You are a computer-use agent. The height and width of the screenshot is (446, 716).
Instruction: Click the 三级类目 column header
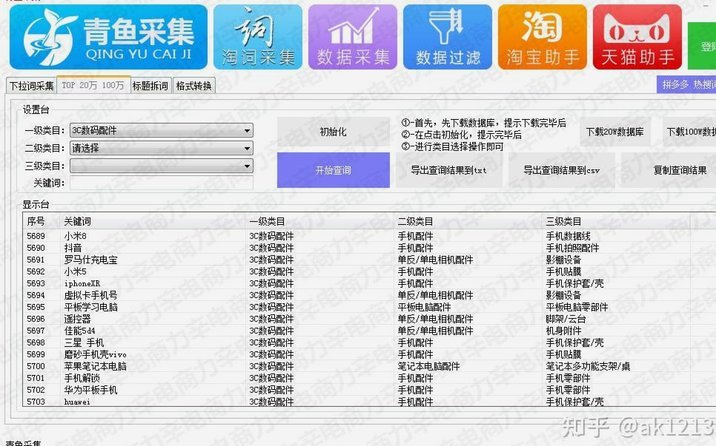point(616,221)
